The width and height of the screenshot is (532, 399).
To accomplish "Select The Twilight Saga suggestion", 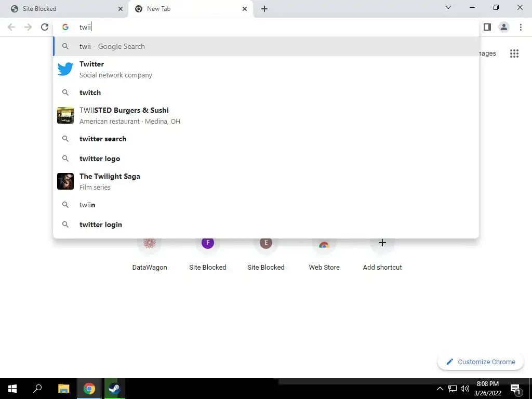I will [266, 181].
